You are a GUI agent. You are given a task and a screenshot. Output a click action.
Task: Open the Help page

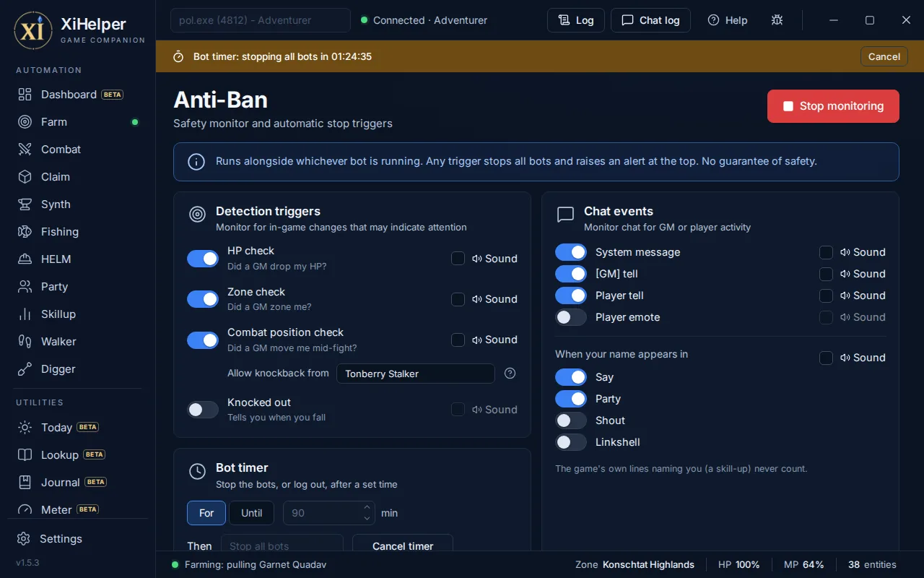tap(728, 20)
